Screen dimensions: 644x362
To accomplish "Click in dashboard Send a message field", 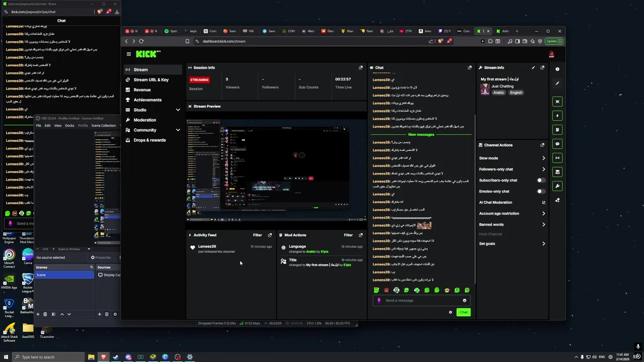I will (422, 301).
